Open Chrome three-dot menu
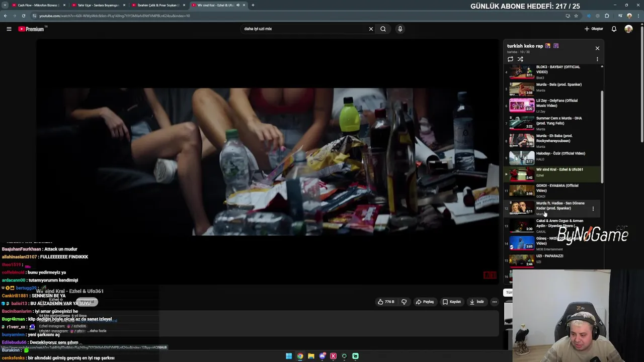This screenshot has width=644, height=362. click(x=638, y=16)
